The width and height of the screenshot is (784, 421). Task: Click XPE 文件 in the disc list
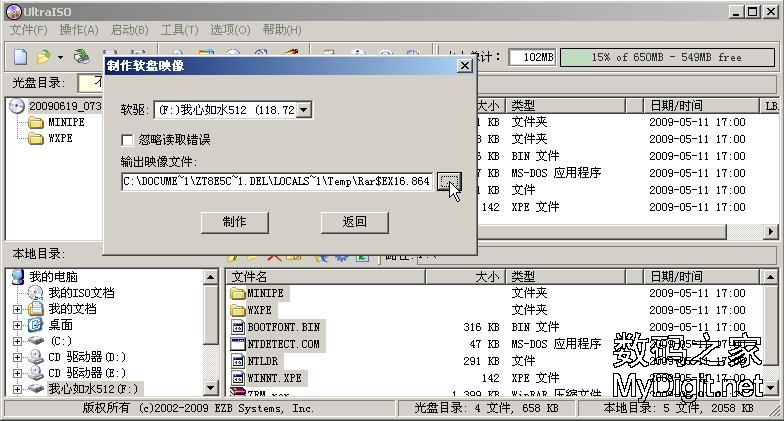click(535, 207)
